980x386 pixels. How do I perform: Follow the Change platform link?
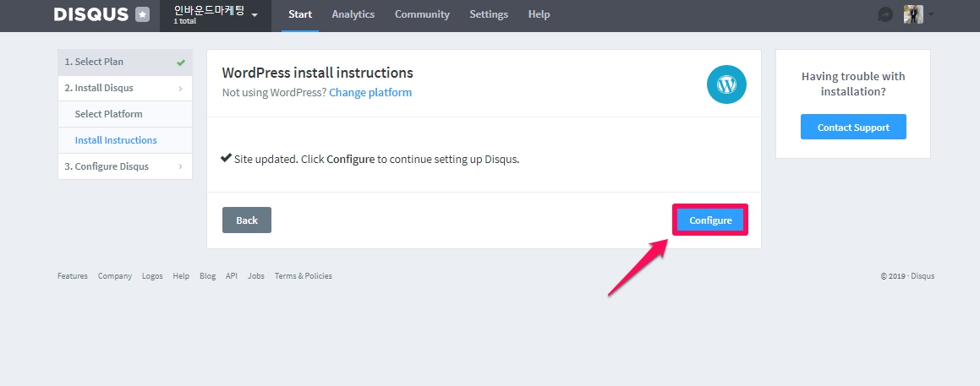click(x=370, y=92)
